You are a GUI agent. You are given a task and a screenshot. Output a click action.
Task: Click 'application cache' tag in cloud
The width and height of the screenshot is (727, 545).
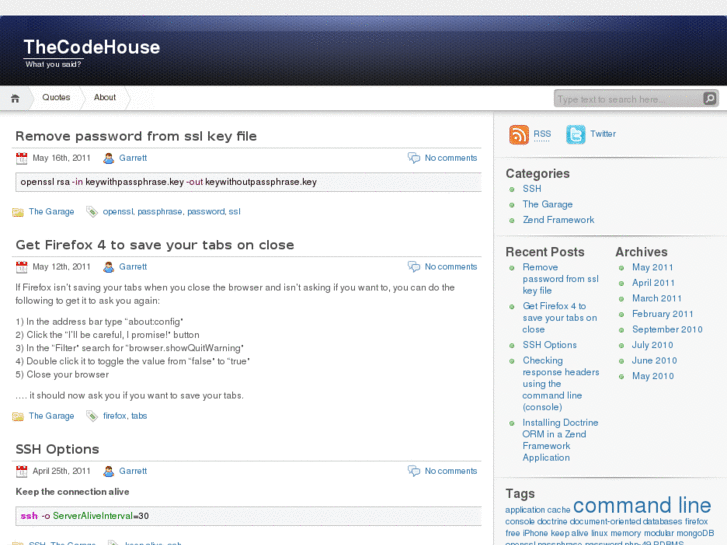[537, 510]
